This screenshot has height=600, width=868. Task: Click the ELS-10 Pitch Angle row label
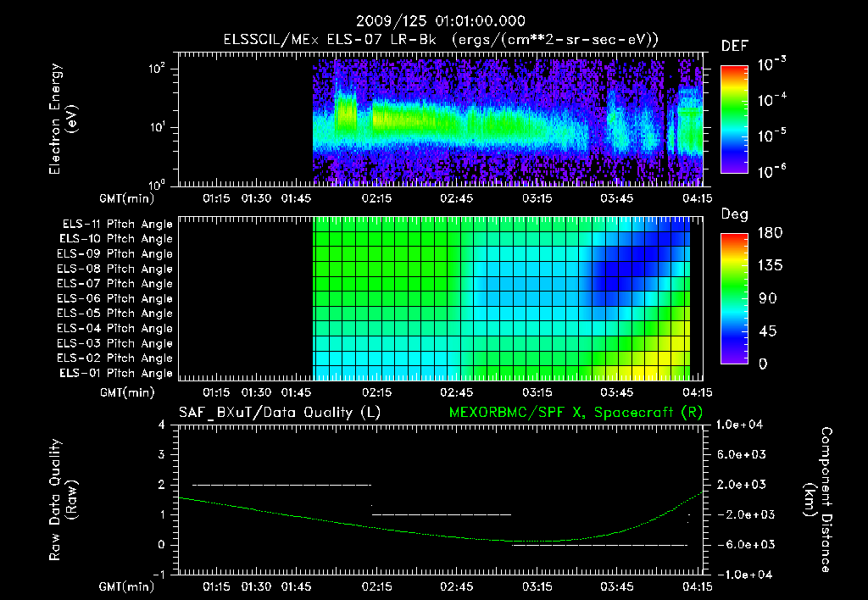[115, 239]
